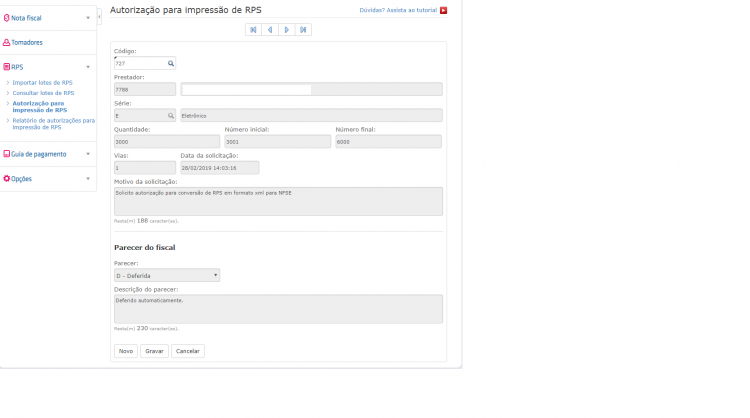
Task: Click the Data da solicitação field
Action: (x=220, y=168)
